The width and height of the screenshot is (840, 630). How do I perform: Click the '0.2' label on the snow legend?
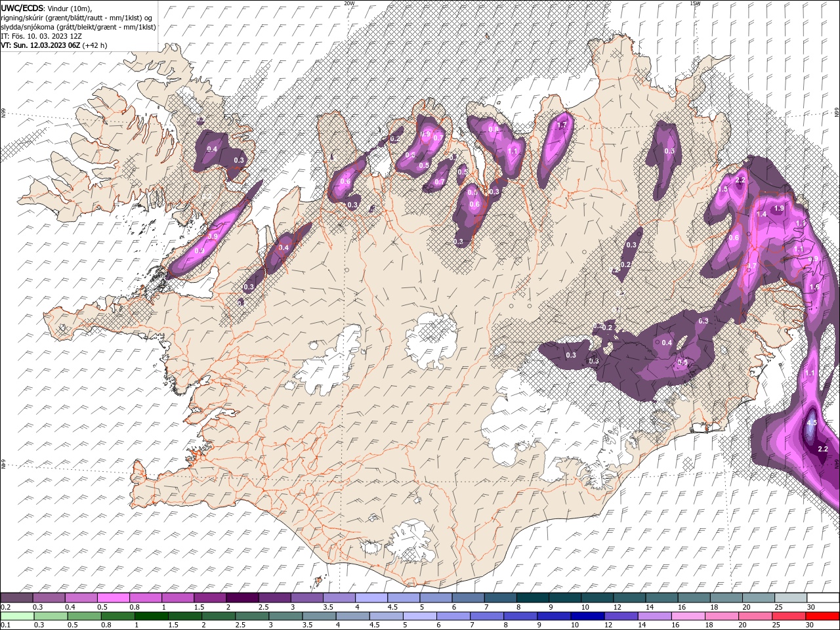click(6, 607)
